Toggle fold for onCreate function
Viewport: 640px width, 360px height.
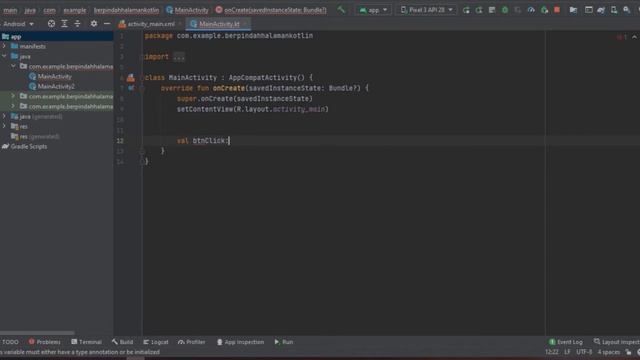click(x=142, y=88)
